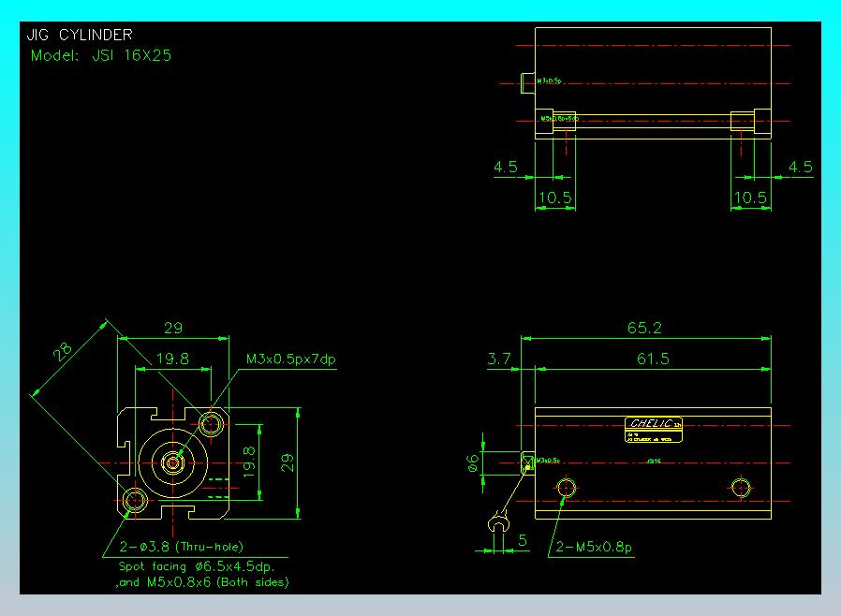Click the 'JIG CYLINDER' title text
Viewport: 841px width, 616px height.
coord(80,35)
